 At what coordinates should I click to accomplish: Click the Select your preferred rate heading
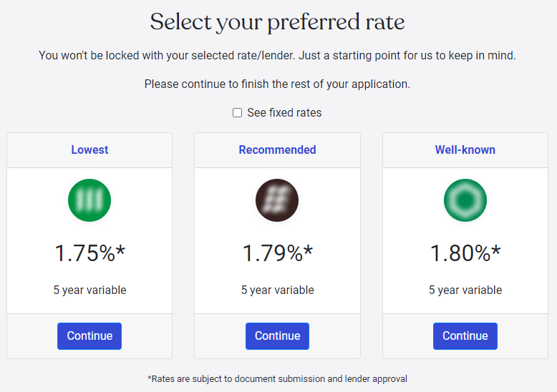click(x=277, y=22)
